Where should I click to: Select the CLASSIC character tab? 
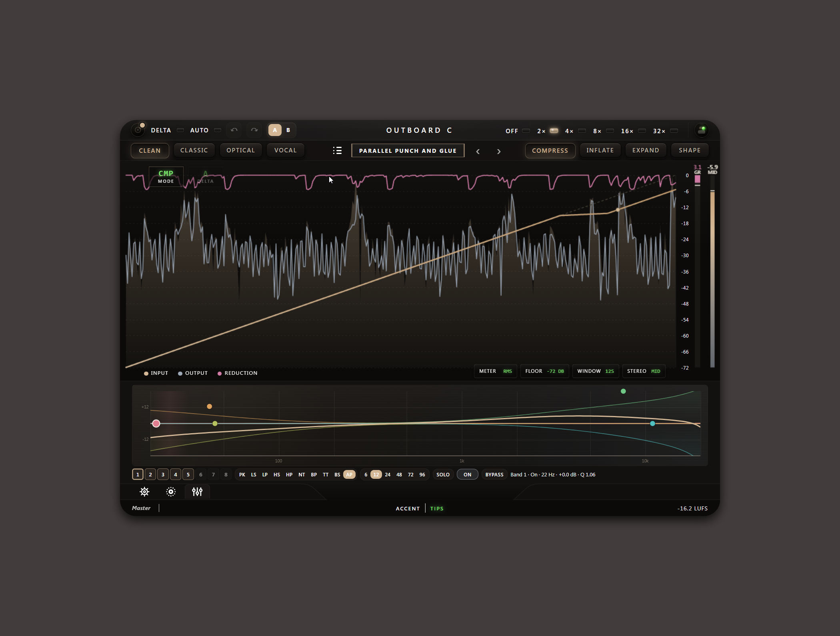(x=194, y=150)
